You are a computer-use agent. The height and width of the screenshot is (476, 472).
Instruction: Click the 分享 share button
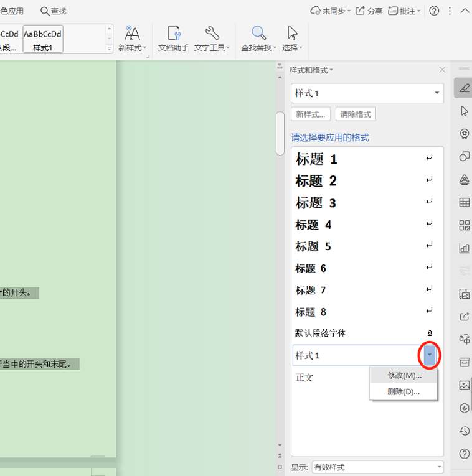tap(369, 11)
